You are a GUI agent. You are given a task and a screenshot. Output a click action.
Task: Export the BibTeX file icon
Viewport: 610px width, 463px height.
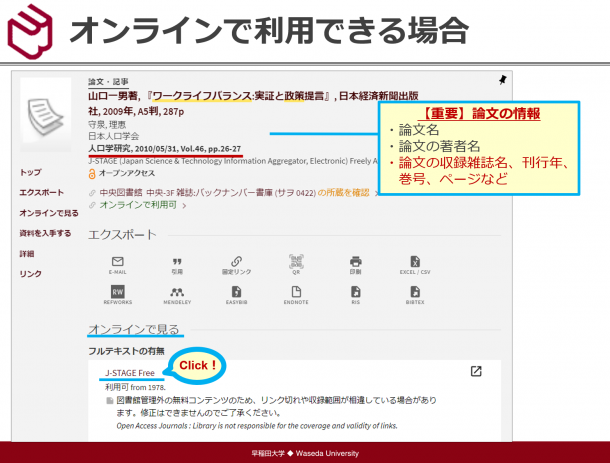(x=415, y=291)
